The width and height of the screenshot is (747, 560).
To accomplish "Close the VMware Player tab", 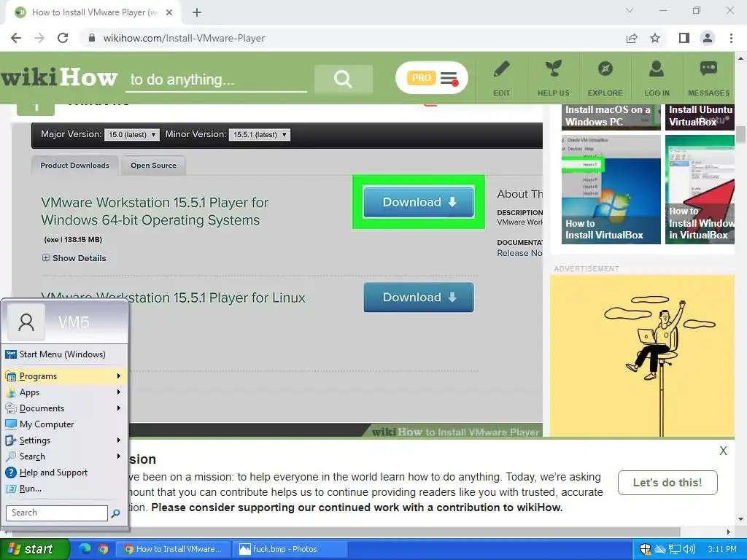I will (169, 12).
